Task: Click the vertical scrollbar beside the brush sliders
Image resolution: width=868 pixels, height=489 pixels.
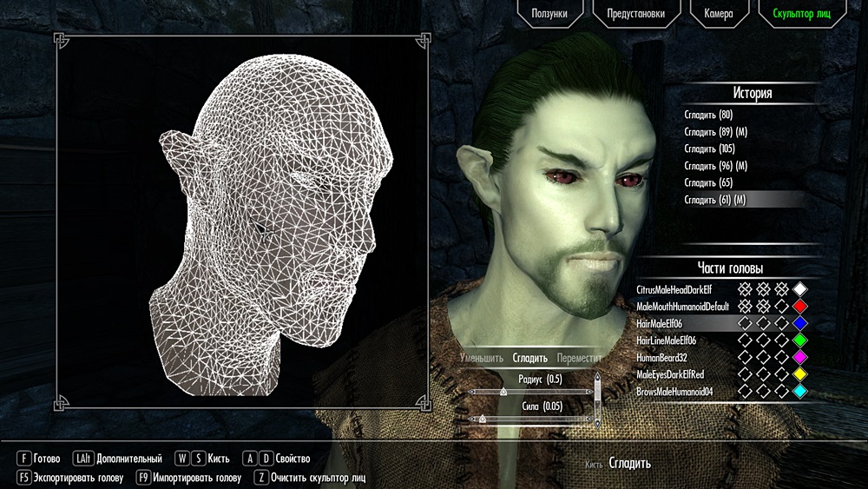Action: point(597,400)
